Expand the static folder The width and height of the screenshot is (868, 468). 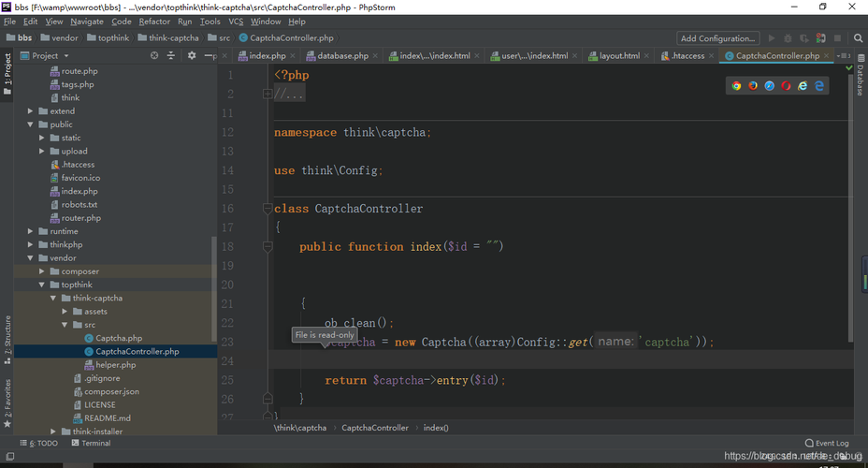coord(41,138)
